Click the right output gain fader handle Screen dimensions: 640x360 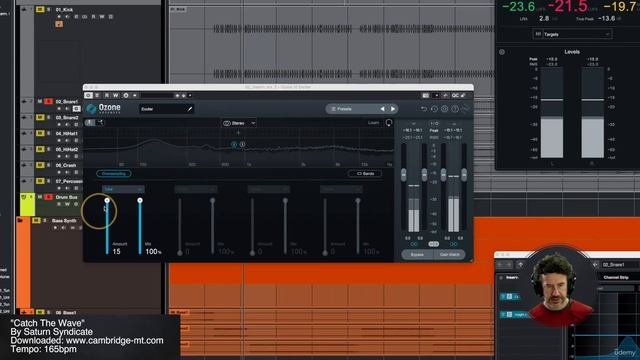464,174
